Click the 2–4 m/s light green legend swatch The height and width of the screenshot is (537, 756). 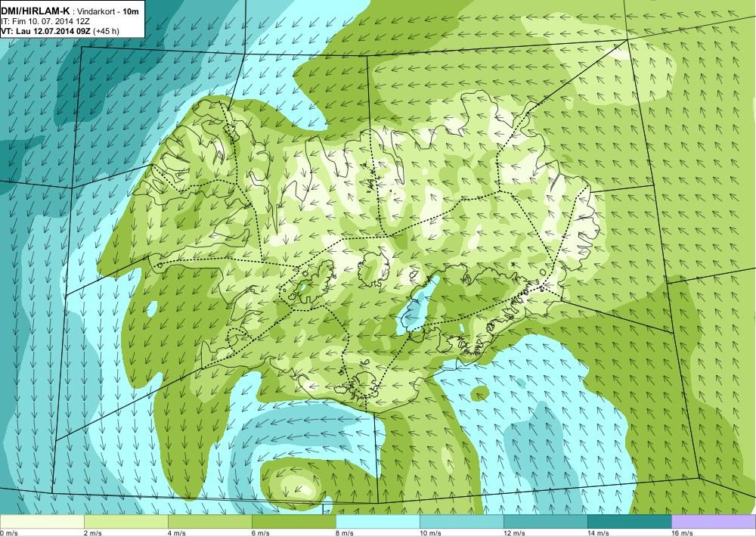[x=125, y=522]
